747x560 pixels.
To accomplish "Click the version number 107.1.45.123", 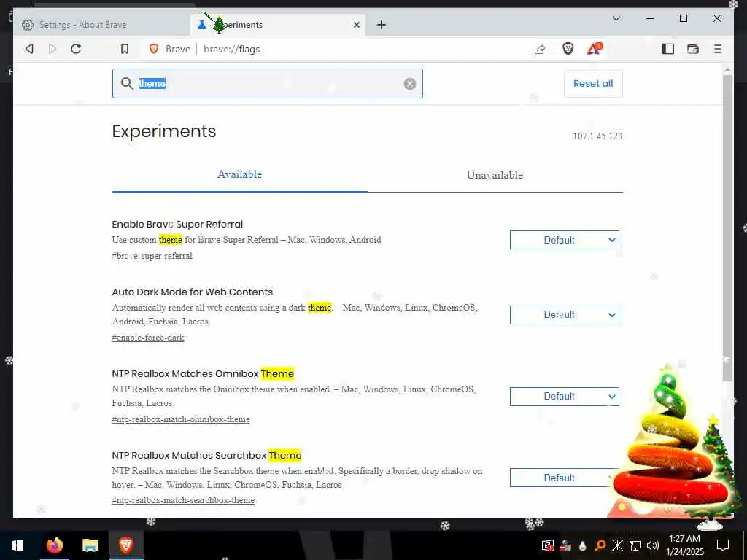I will [597, 136].
